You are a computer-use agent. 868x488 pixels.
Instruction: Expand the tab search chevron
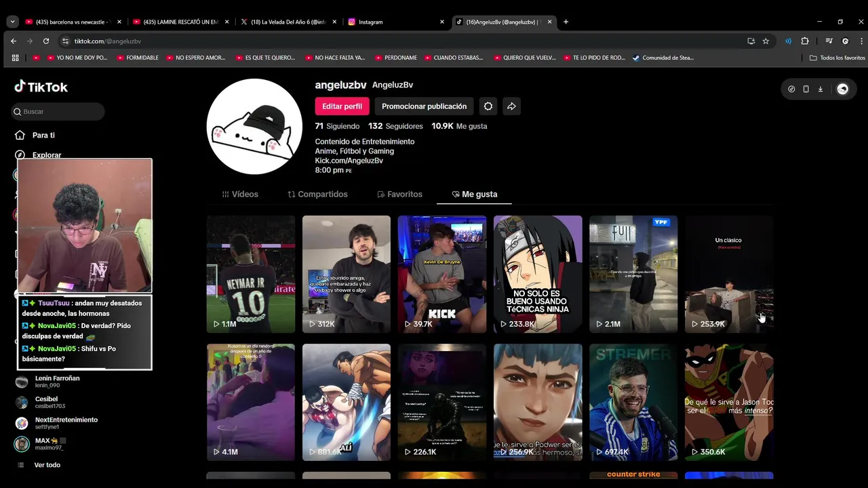coord(12,22)
